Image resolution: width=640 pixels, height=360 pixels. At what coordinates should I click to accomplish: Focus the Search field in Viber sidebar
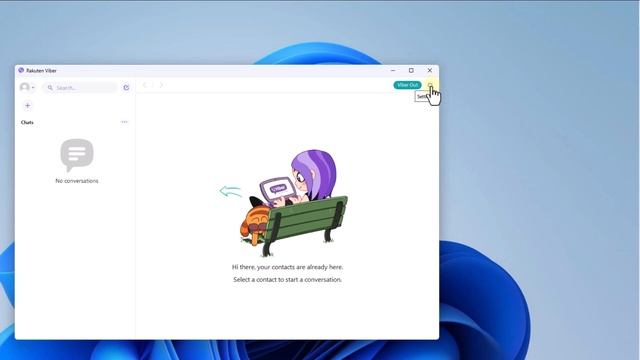click(x=80, y=88)
